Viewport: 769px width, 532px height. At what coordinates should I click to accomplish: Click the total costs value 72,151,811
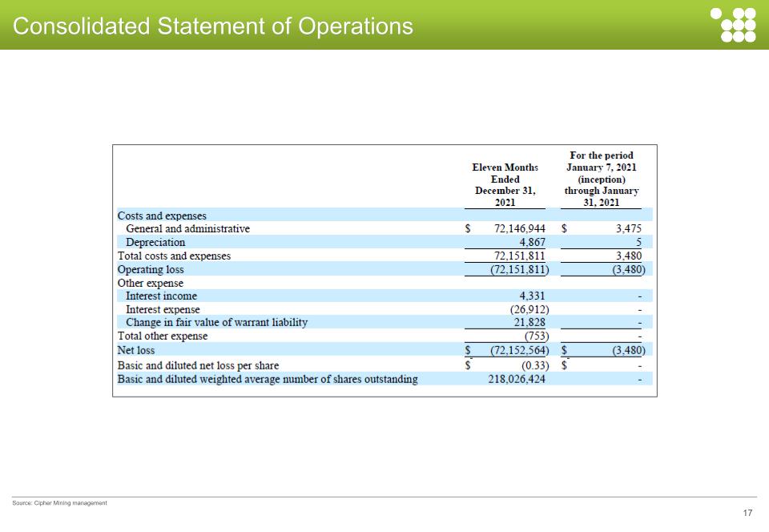coord(519,256)
